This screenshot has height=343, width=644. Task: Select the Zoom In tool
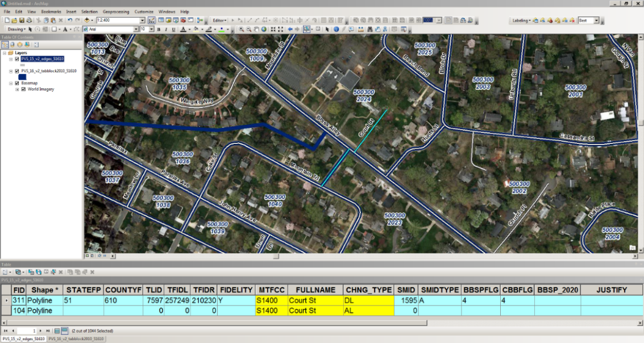point(242,29)
